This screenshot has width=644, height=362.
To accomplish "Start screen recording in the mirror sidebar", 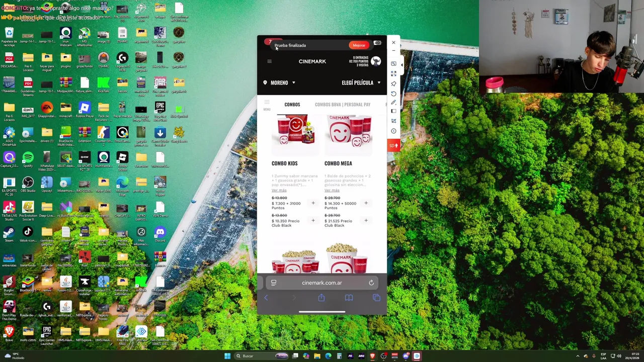I will (393, 131).
